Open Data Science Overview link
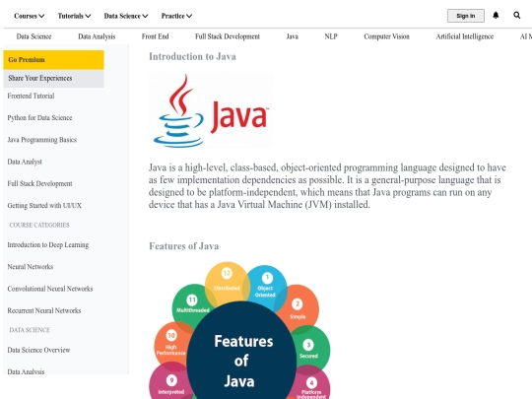Screen dimensions: 532x399 pyautogui.click(x=38, y=350)
